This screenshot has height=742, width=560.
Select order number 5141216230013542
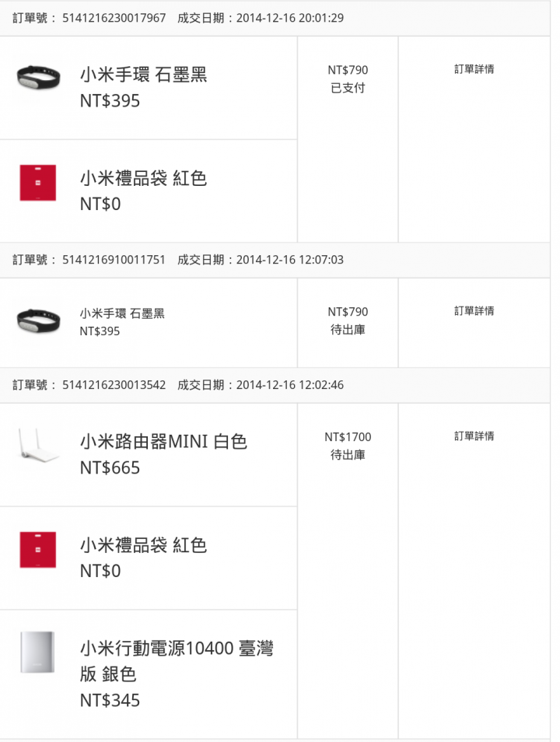pos(114,385)
